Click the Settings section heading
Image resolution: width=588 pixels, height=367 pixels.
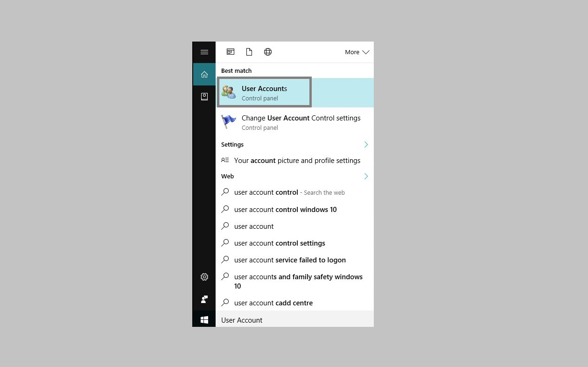[x=232, y=144]
